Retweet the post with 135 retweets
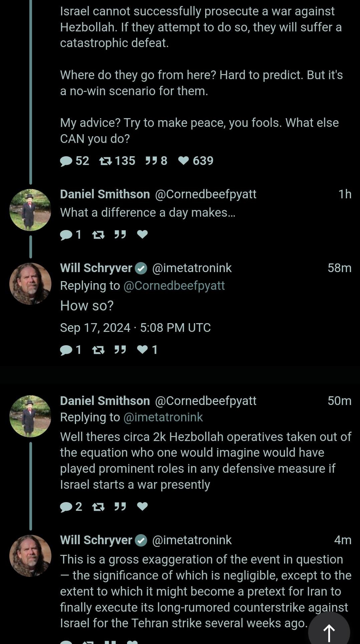 [x=105, y=161]
